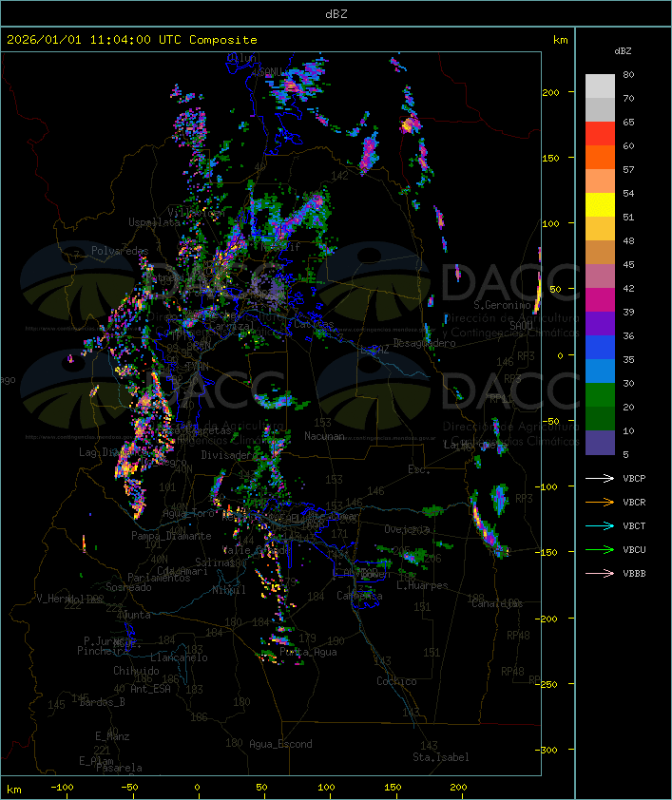Click the VBBB legend label
This screenshot has width=672, height=800.
(x=634, y=574)
